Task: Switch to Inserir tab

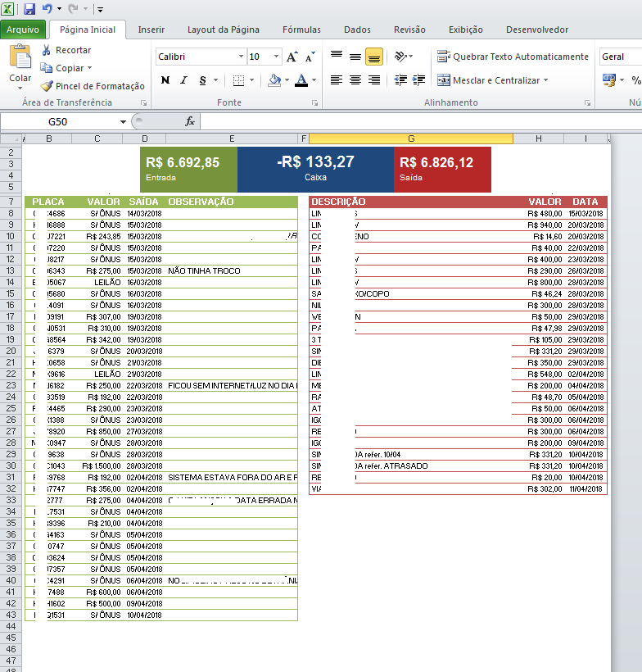Action: [x=151, y=30]
